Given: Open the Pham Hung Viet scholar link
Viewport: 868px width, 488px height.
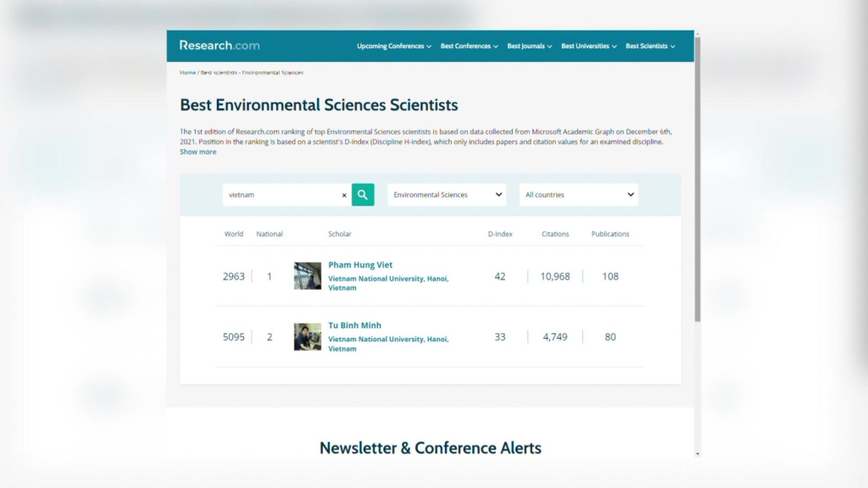Looking at the screenshot, I should point(360,265).
